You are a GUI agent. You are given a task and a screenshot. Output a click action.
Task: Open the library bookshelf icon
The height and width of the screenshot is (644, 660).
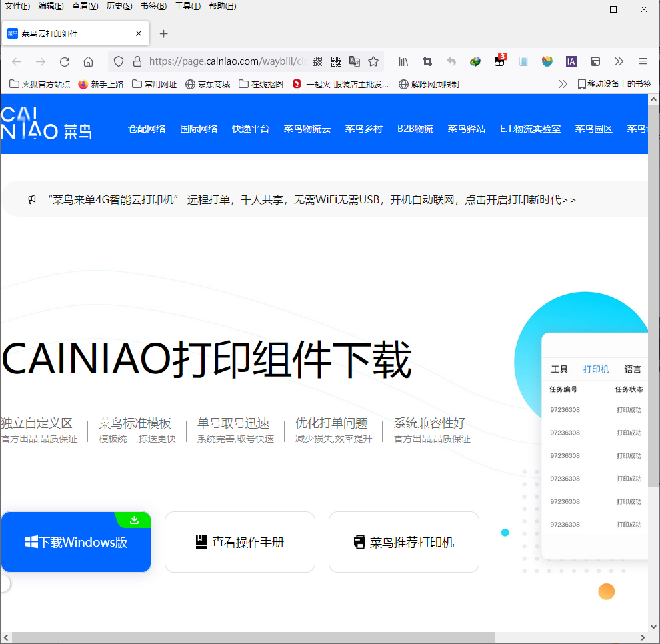(403, 62)
